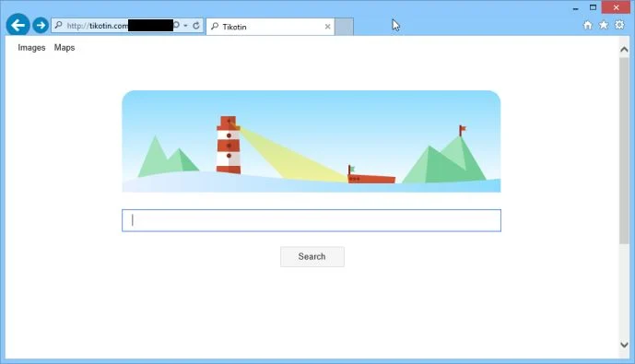Maximize the browser window
Screen dimensions: 635x364
tap(593, 7)
